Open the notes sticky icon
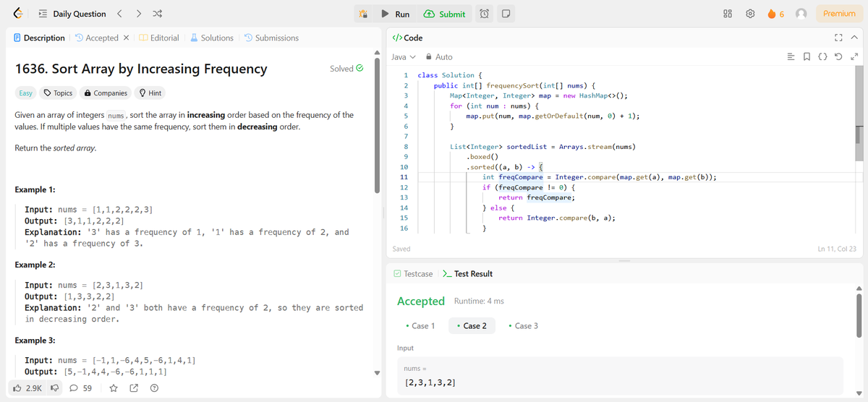 (506, 14)
